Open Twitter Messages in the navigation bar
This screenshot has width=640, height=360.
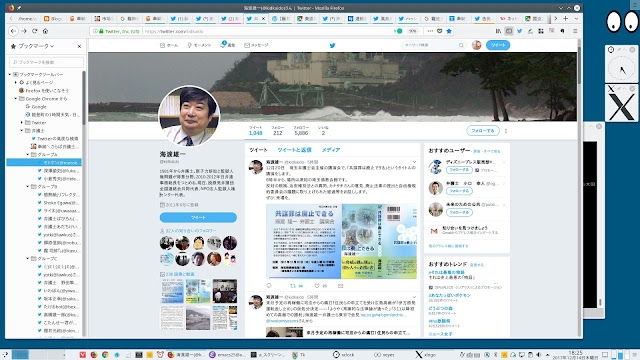256,45
